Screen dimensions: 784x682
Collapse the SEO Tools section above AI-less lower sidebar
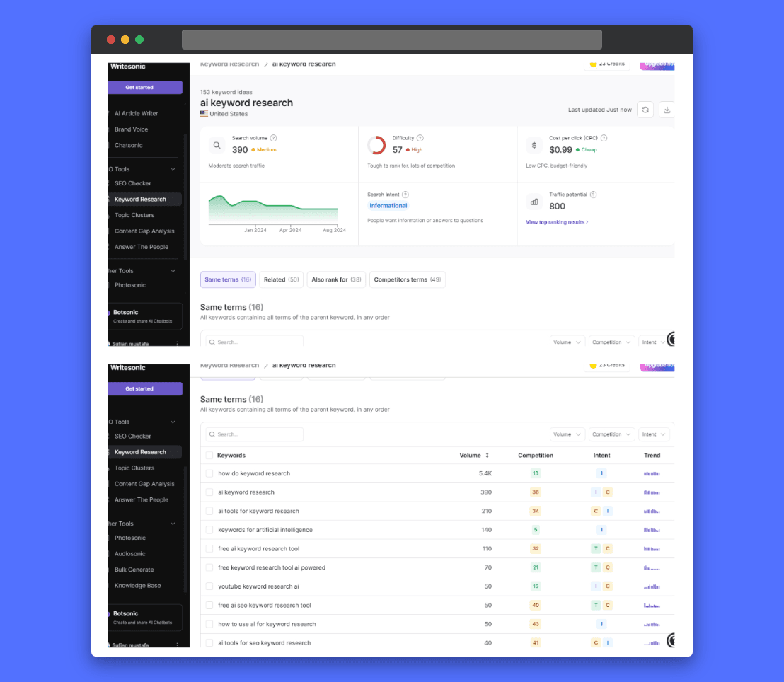(x=173, y=422)
